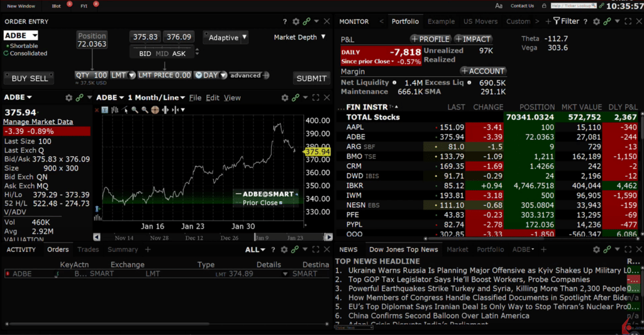Click the chart timeline scrollbar track
The height and width of the screenshot is (335, 644).
pyautogui.click(x=213, y=237)
